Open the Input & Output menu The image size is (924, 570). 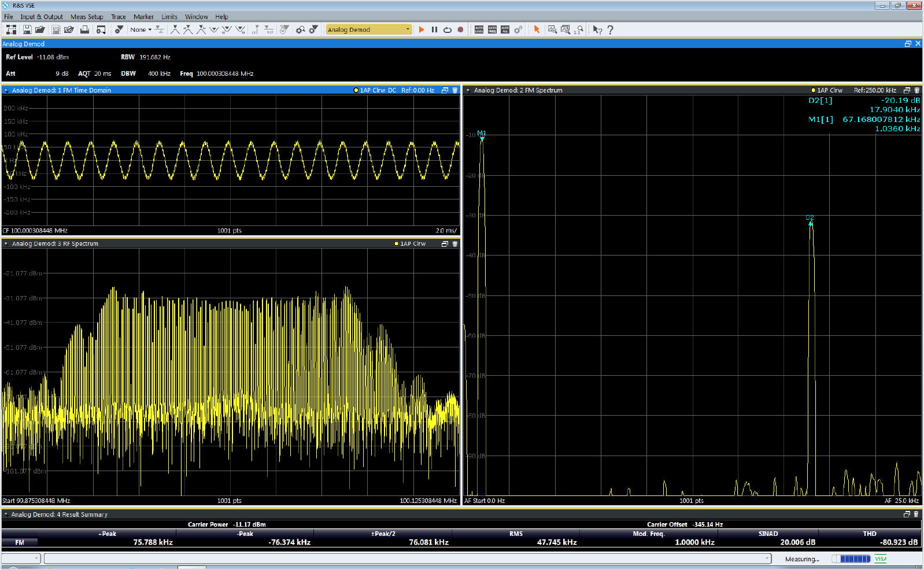tap(42, 17)
